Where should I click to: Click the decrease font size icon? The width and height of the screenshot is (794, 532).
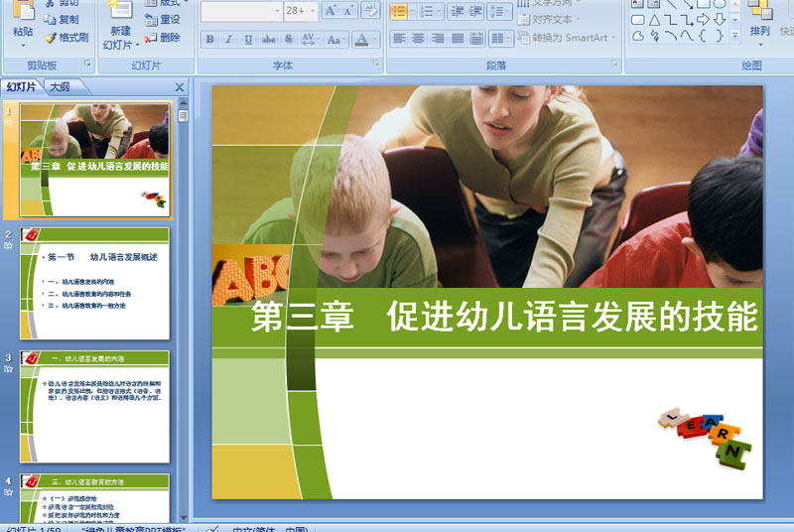[x=348, y=11]
